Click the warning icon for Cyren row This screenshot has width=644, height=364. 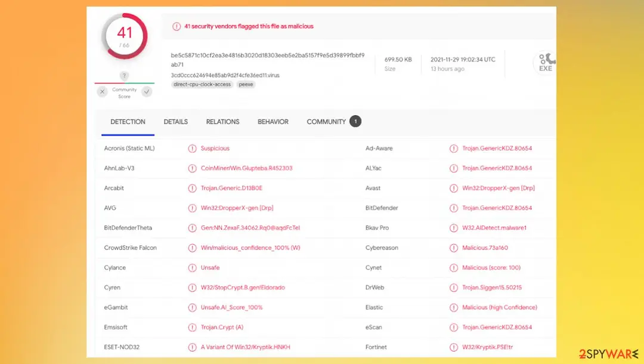point(192,288)
